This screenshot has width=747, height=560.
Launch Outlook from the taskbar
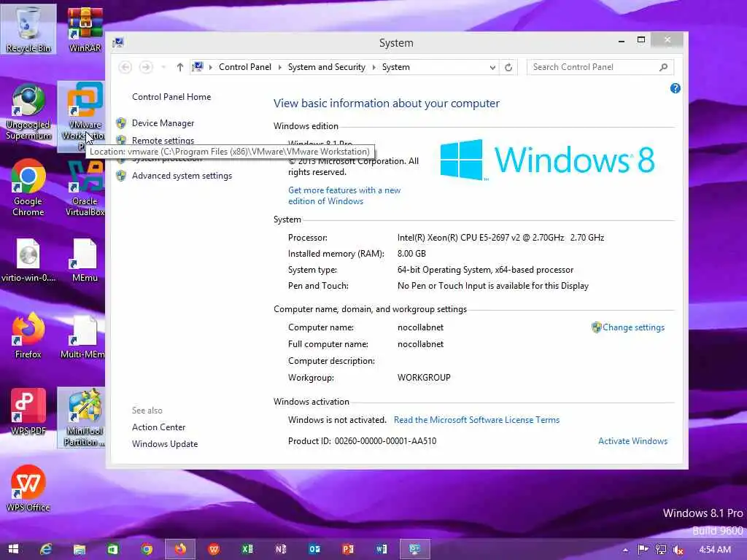pos(314,550)
